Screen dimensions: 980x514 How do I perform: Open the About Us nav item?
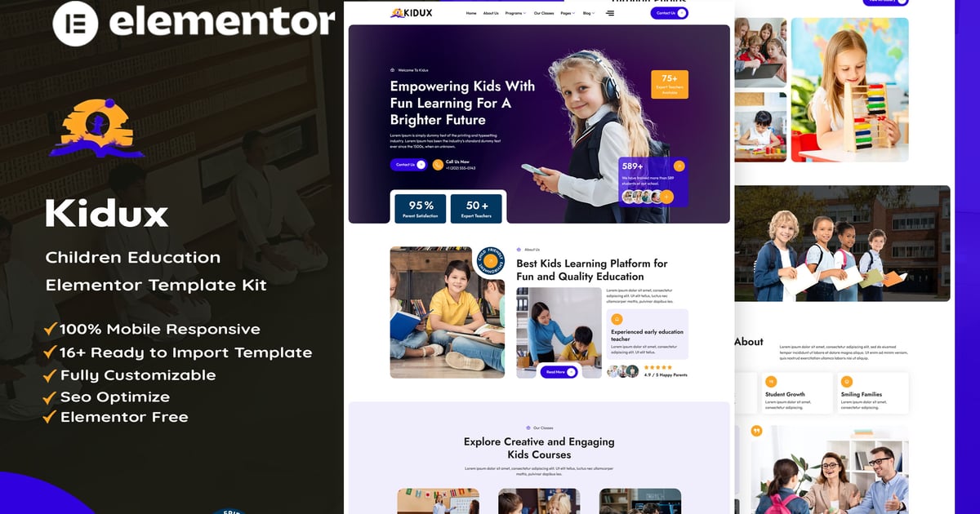point(491,13)
